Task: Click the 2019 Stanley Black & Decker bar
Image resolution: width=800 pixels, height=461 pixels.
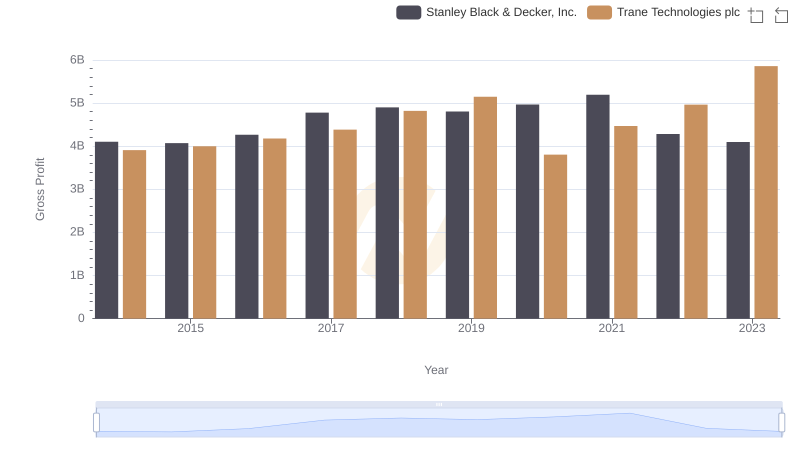Action: pos(458,215)
